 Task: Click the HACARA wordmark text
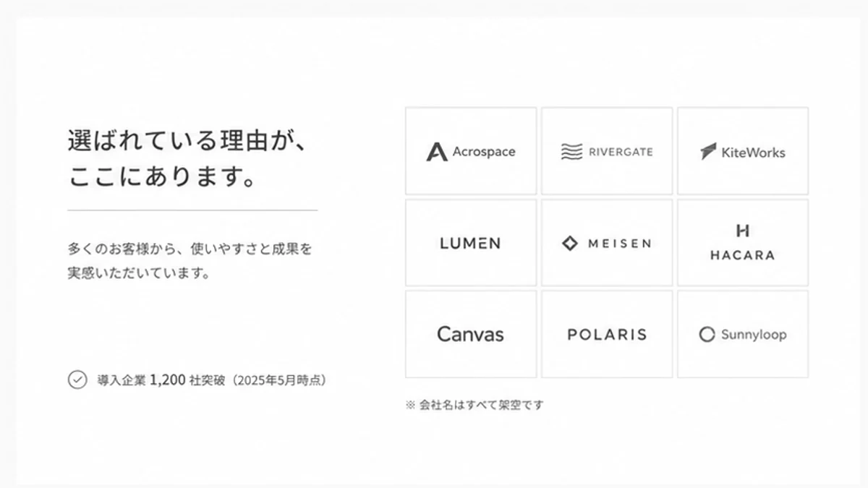[742, 255]
